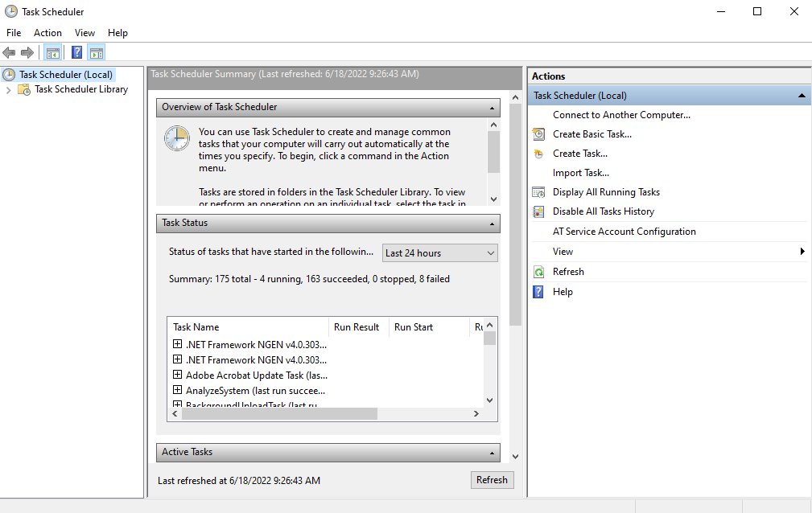Screen dimensions: 812x513
Task: Click the Forward arrow toolbar icon
Action: [x=27, y=52]
